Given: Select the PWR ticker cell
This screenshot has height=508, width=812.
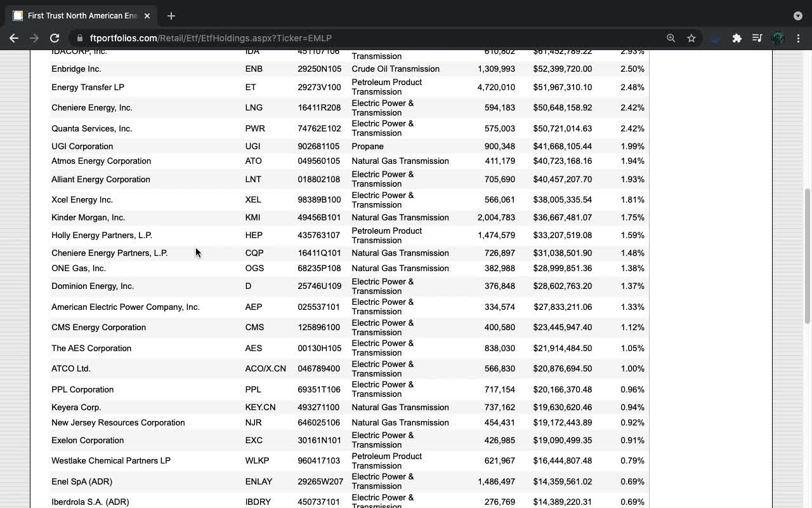Looking at the screenshot, I should 255,128.
